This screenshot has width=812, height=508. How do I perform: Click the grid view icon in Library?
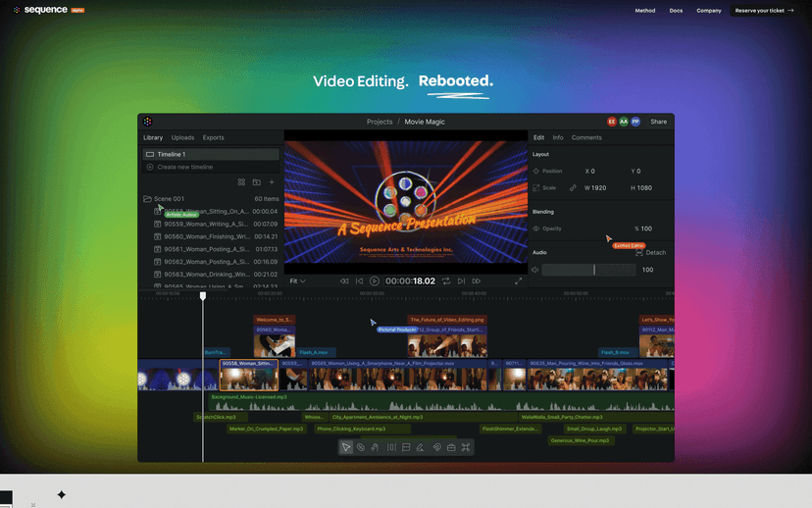pyautogui.click(x=241, y=182)
